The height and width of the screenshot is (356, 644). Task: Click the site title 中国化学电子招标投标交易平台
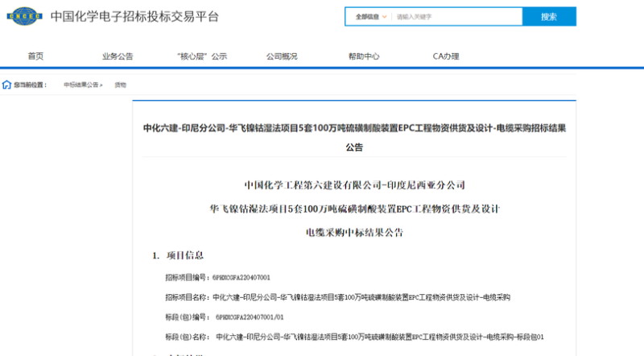(134, 16)
